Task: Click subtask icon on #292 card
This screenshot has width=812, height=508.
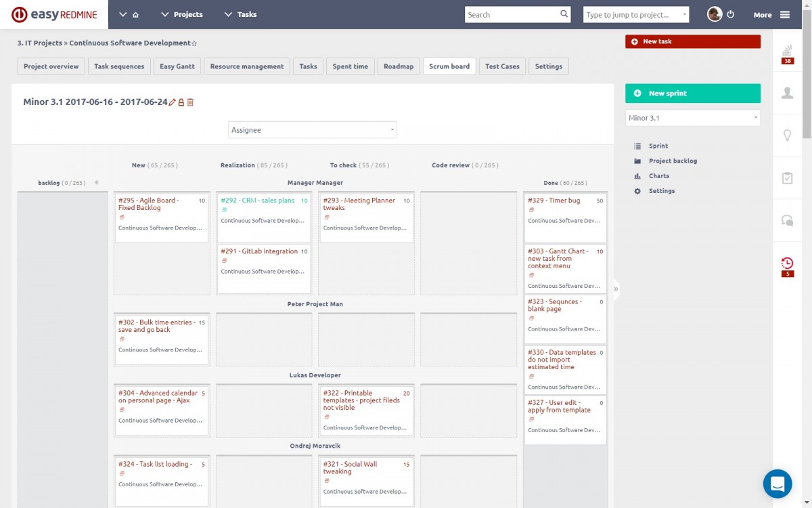Action: (x=225, y=210)
